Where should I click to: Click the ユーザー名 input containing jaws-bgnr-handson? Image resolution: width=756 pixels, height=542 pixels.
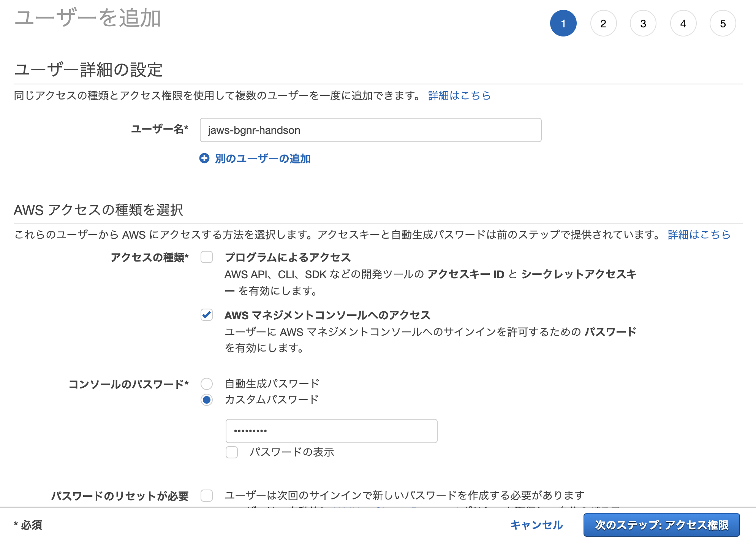coord(370,130)
